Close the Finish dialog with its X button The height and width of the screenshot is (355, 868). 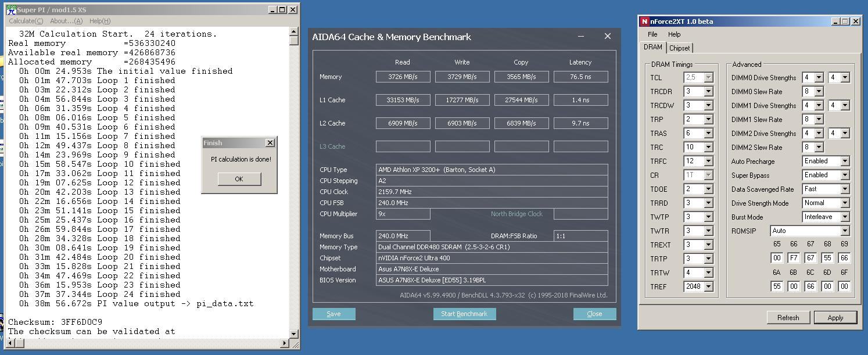coord(270,143)
